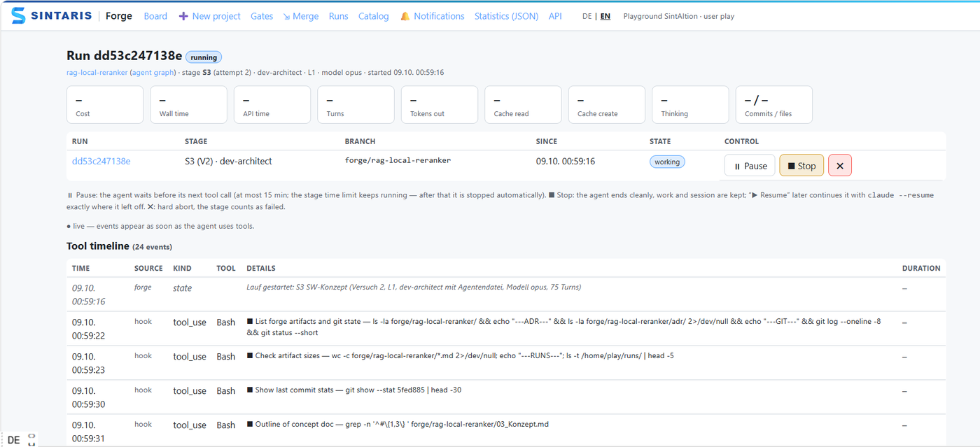
Task: Click the API time stat card
Action: tap(272, 105)
